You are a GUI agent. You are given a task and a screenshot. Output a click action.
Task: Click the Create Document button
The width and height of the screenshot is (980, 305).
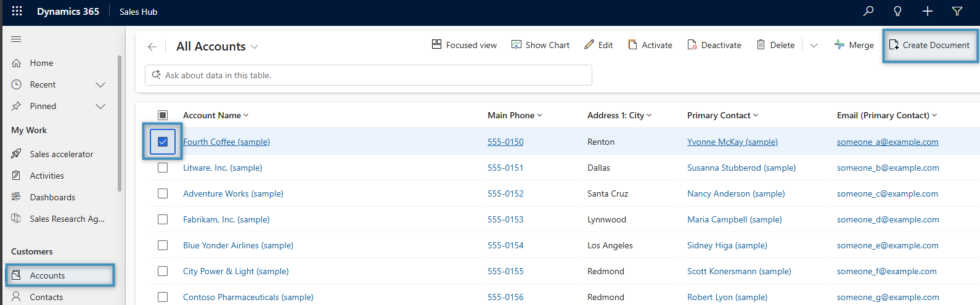pos(929,45)
